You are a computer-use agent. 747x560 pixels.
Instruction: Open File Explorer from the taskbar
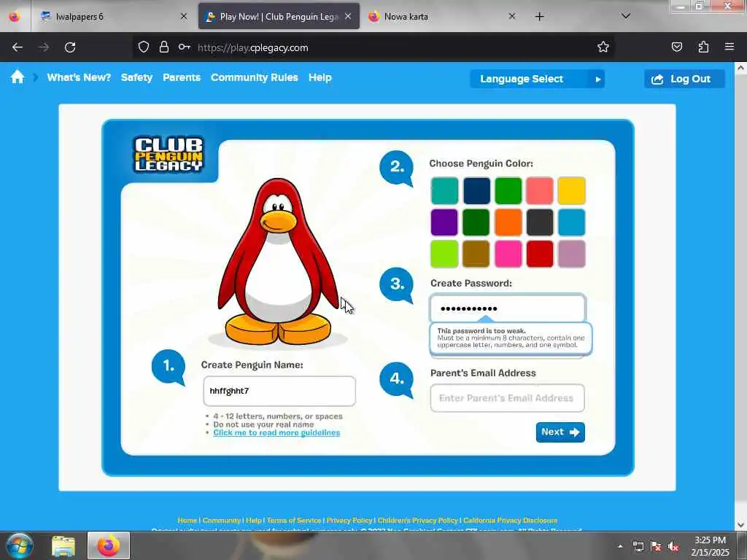[63, 546]
